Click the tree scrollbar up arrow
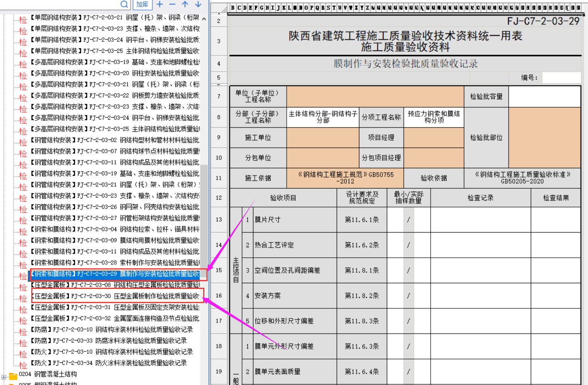588x385 pixels. [x=204, y=19]
